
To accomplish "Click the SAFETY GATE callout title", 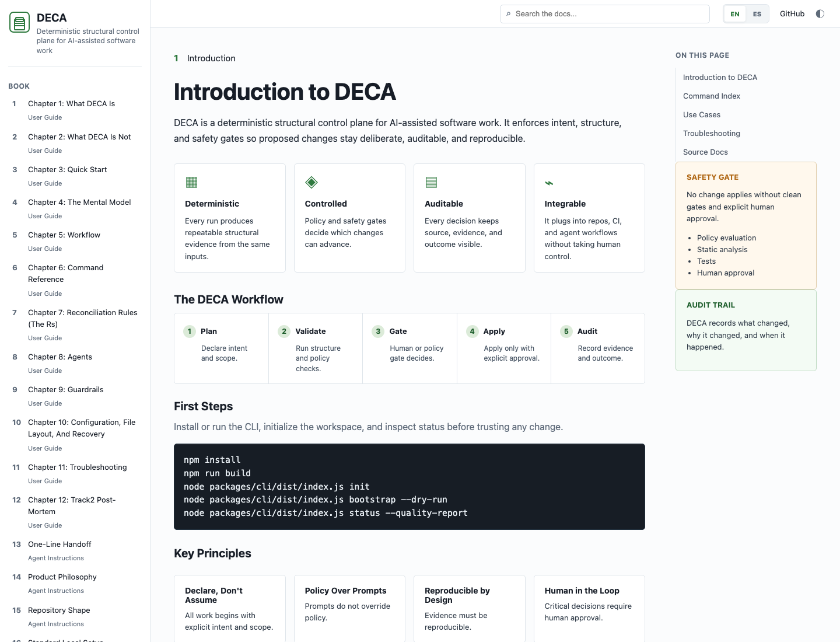I will pyautogui.click(x=712, y=177).
